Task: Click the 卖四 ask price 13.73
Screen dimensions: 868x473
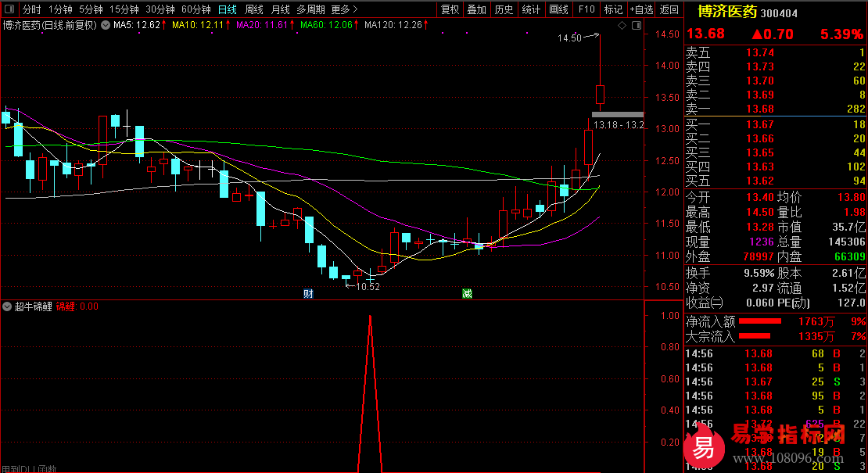Action: pyautogui.click(x=760, y=67)
